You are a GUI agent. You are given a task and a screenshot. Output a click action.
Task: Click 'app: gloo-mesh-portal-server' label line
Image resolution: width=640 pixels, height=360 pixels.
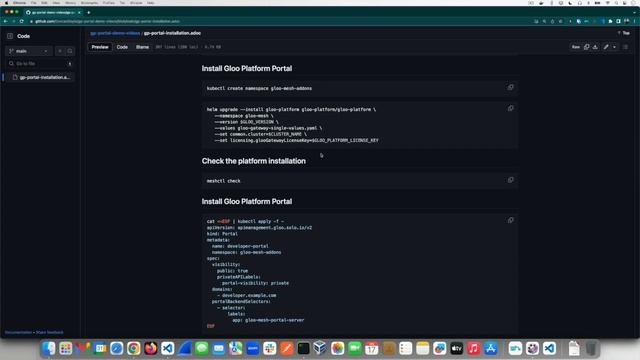click(268, 320)
